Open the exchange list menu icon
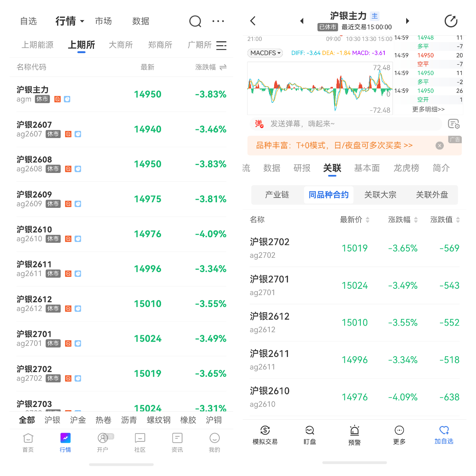This screenshot has height=476, width=476. [221, 45]
